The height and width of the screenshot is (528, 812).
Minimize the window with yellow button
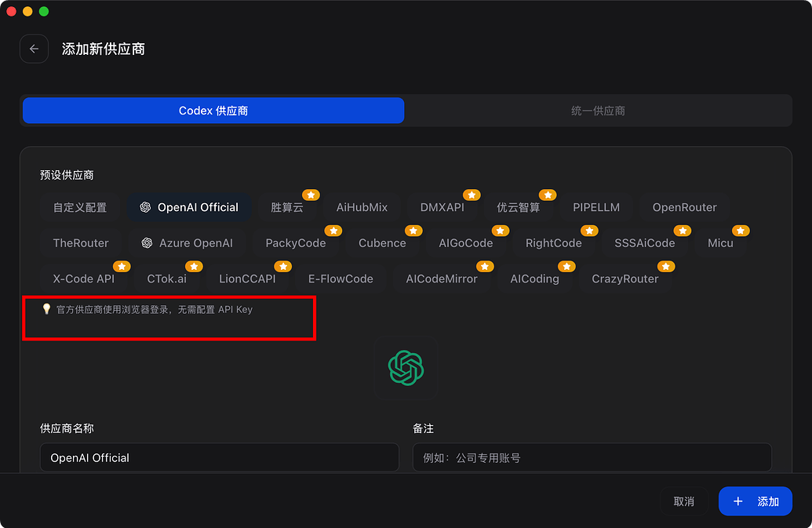click(27, 12)
